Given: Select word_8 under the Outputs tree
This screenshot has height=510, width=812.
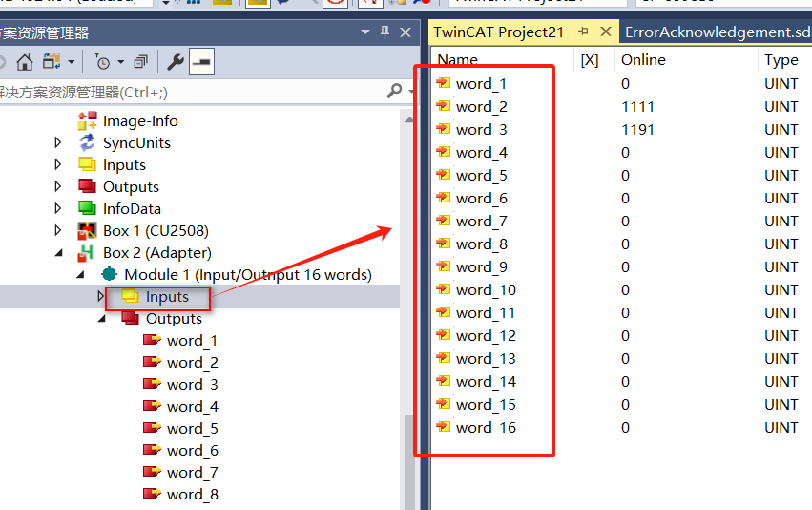Looking at the screenshot, I should click(192, 495).
